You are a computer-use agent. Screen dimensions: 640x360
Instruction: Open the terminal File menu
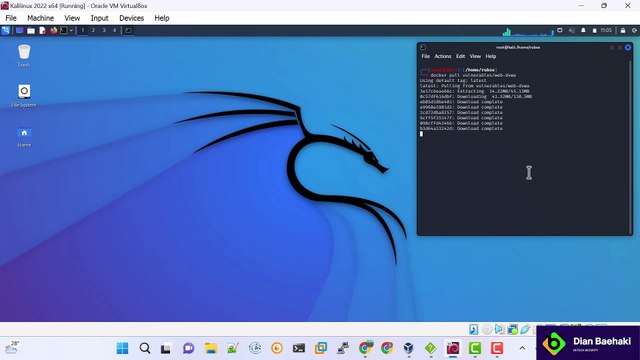click(426, 56)
